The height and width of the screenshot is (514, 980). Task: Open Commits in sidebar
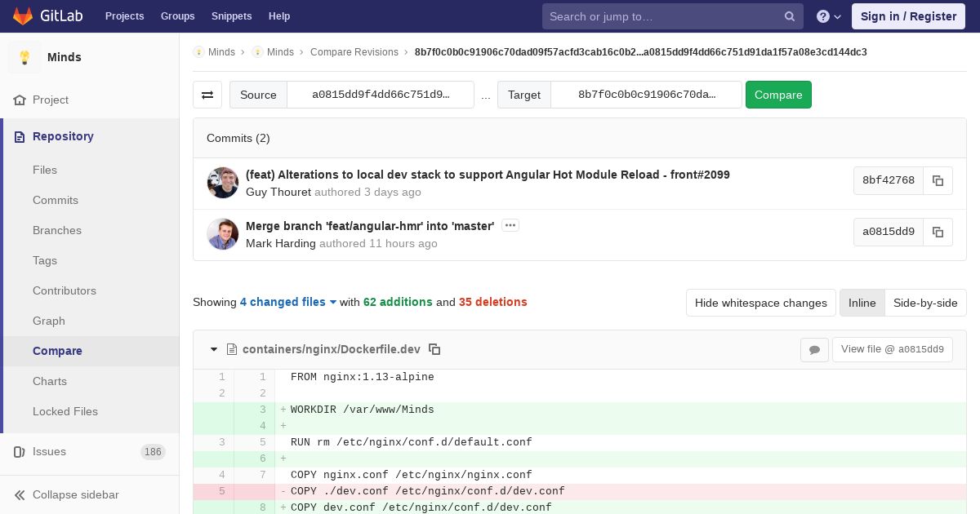click(56, 200)
